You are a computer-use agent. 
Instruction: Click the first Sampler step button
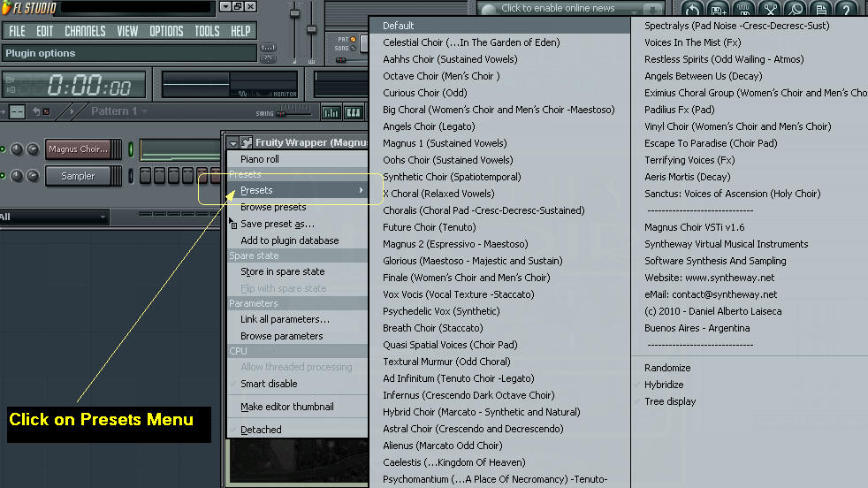click(x=145, y=176)
